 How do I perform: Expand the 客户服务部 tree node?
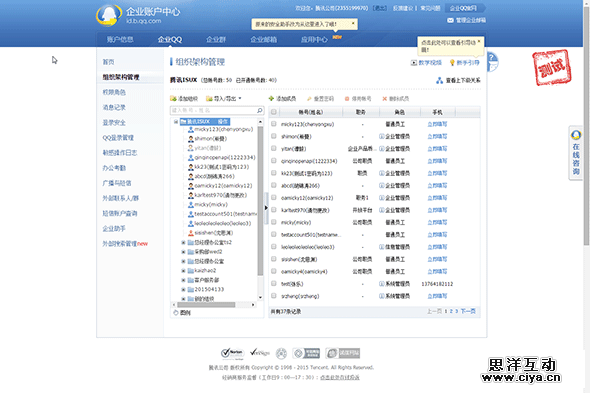[183, 280]
